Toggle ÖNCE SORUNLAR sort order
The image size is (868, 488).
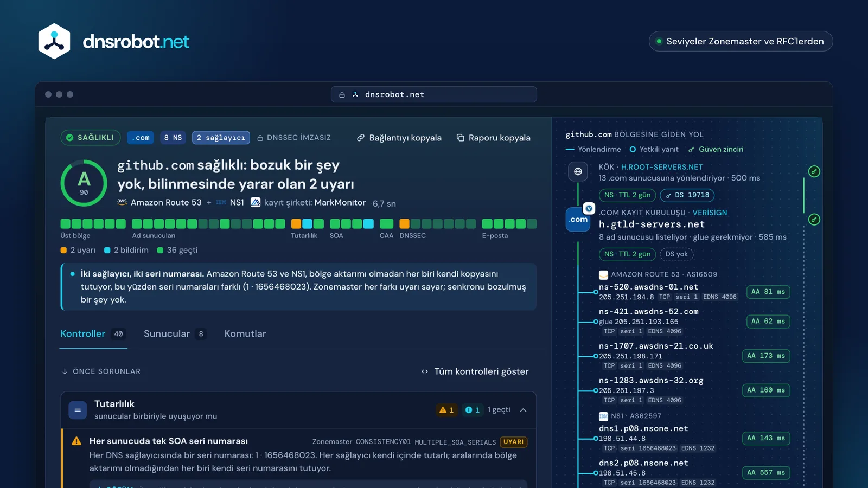(x=101, y=371)
